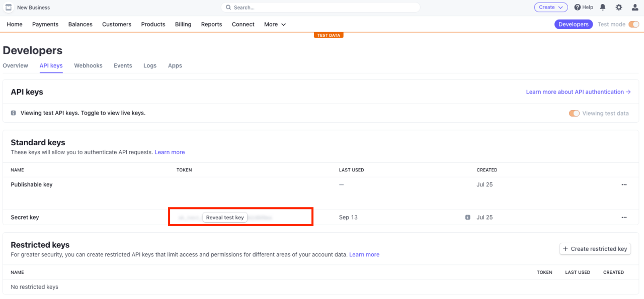
Task: Click the TEST DATA badge
Action: pyautogui.click(x=329, y=36)
